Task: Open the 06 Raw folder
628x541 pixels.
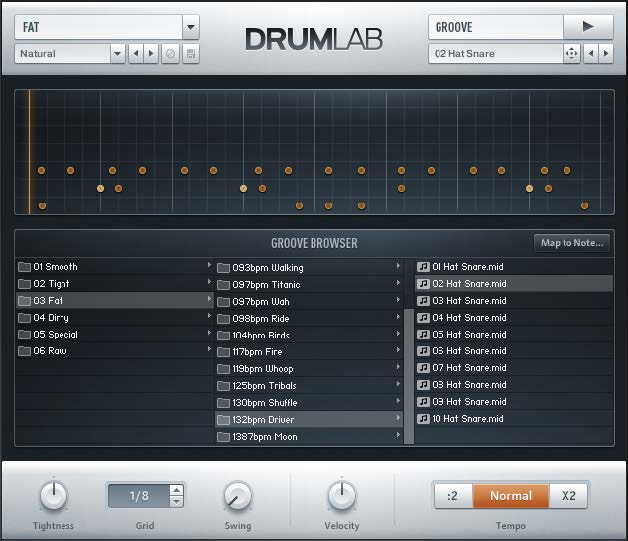Action: [115, 351]
